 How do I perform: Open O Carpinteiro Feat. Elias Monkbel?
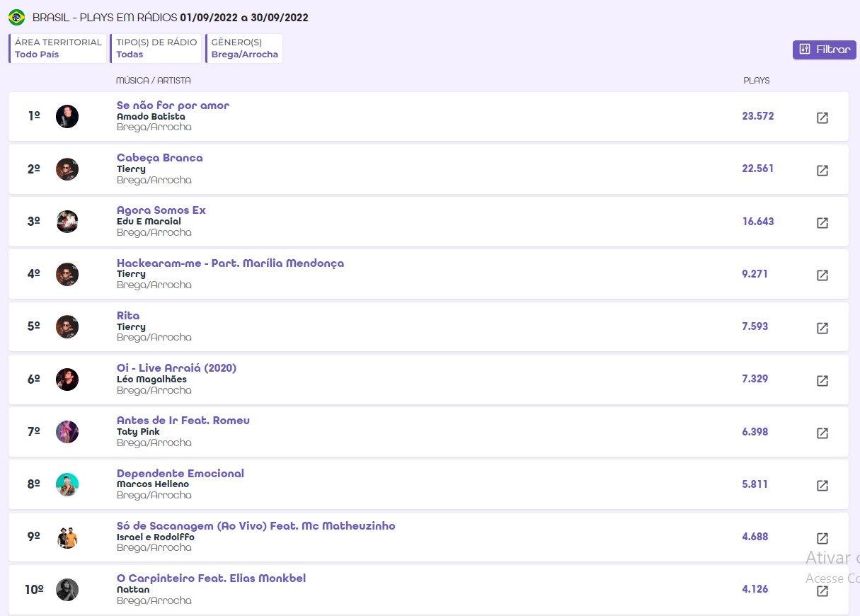[211, 578]
